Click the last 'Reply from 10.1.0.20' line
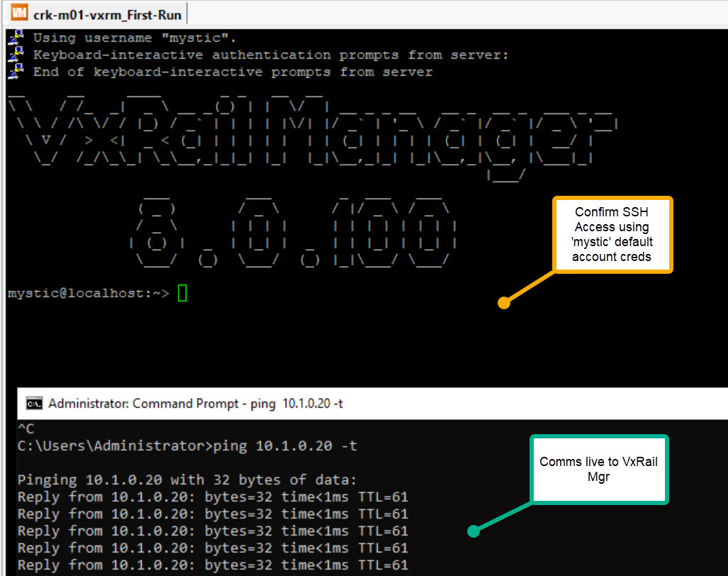 point(213,565)
